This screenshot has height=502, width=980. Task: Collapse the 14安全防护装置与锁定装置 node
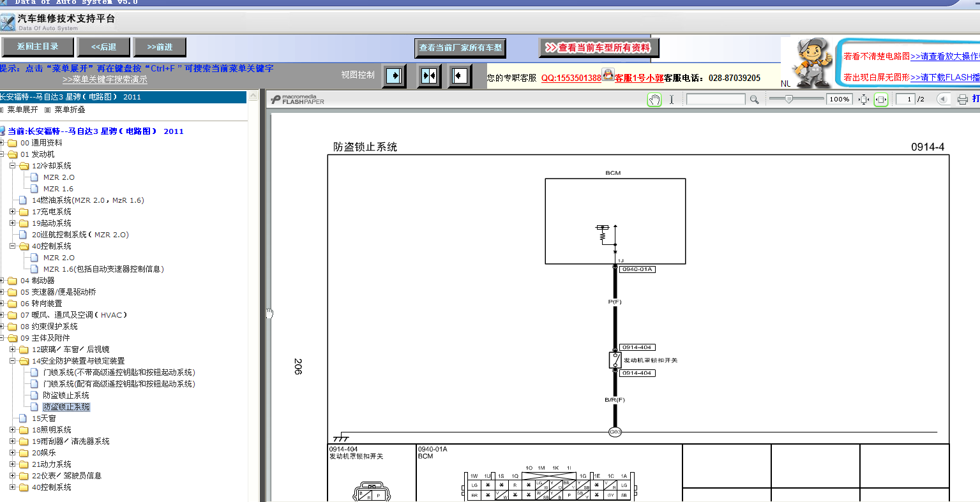[x=12, y=361]
